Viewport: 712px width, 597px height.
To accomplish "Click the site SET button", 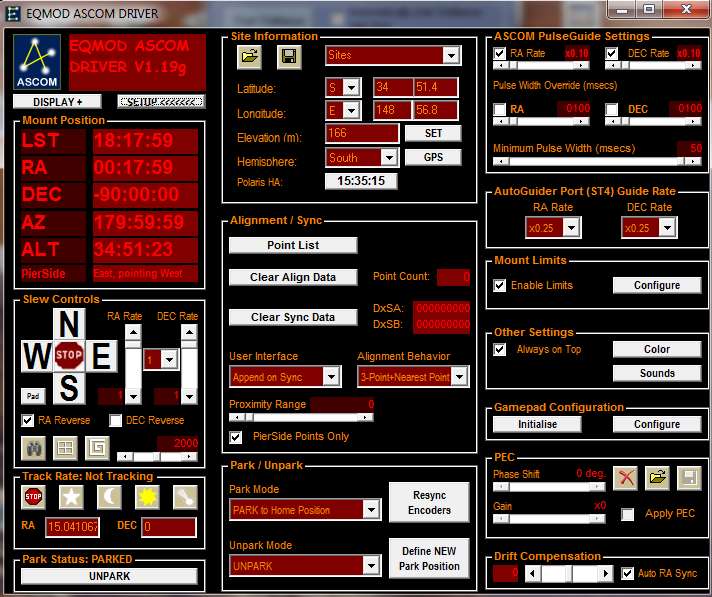I will coord(433,133).
